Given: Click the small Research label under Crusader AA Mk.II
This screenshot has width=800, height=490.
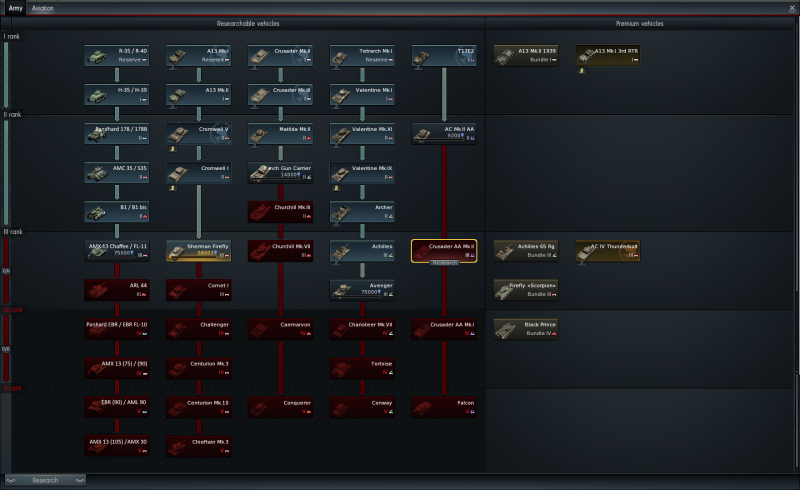Looking at the screenshot, I should (x=444, y=263).
